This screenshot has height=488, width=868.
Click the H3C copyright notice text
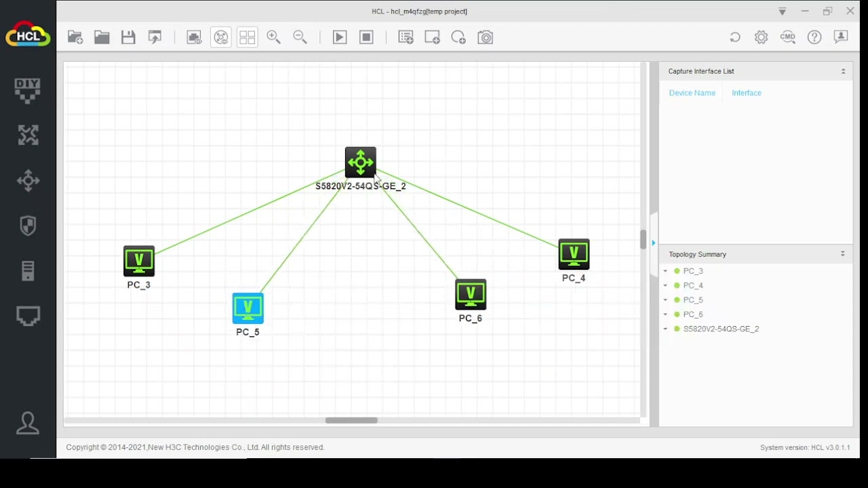pos(195,447)
